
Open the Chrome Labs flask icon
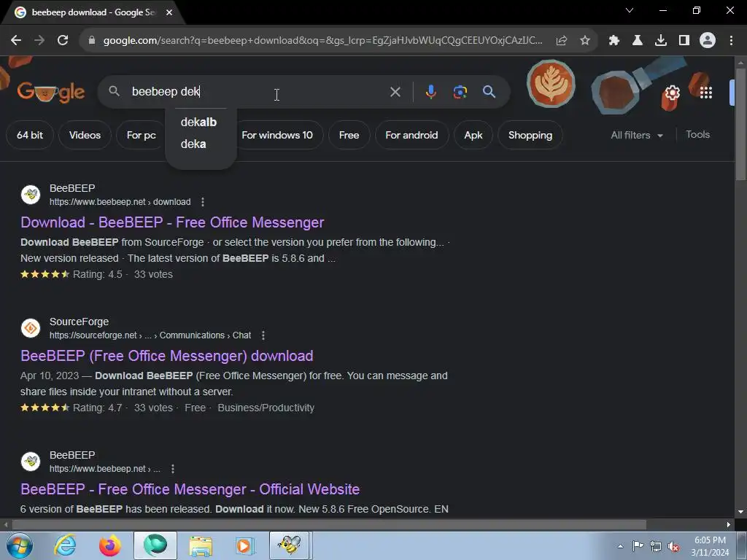point(637,41)
